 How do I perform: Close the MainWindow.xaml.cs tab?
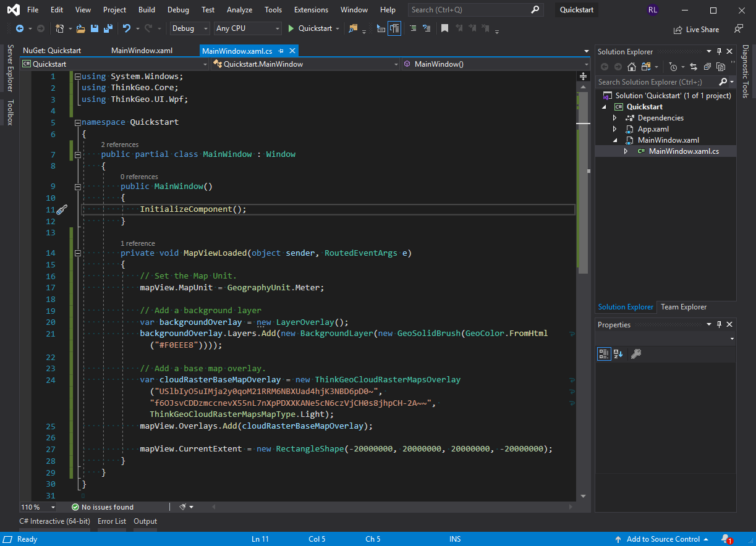292,51
